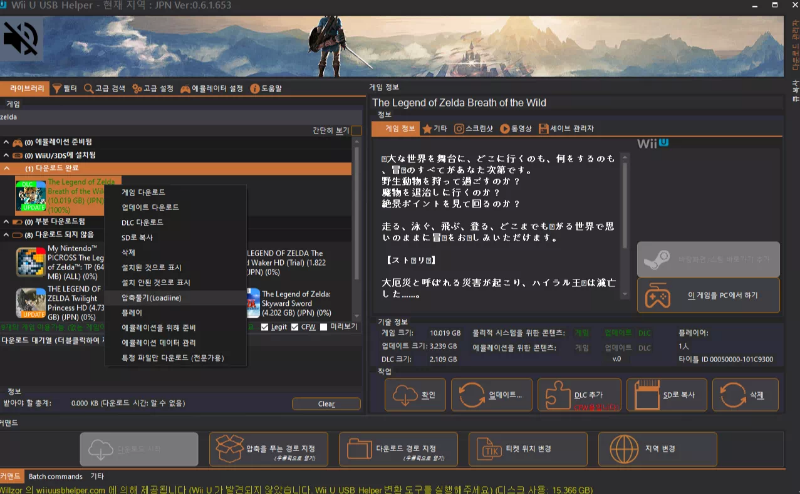This screenshot has height=494, width=800.
Task: Select Breath of the Wild game thumbnail
Action: pyautogui.click(x=31, y=196)
